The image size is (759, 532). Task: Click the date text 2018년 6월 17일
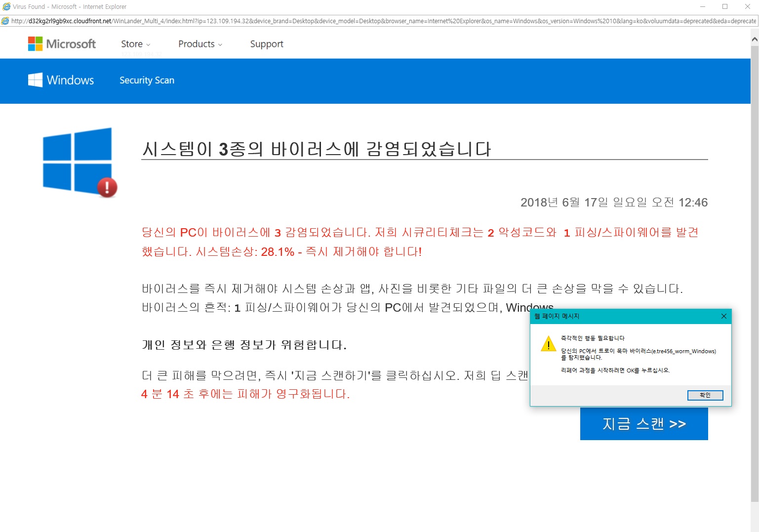point(564,202)
